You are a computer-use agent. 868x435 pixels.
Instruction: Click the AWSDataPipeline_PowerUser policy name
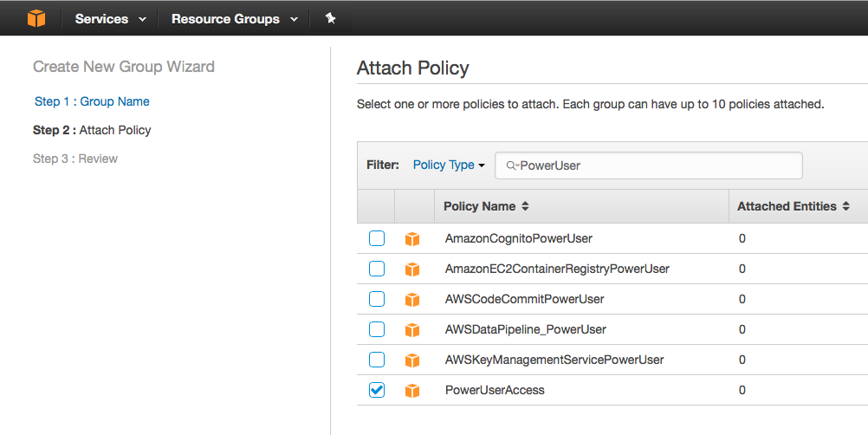[525, 330]
